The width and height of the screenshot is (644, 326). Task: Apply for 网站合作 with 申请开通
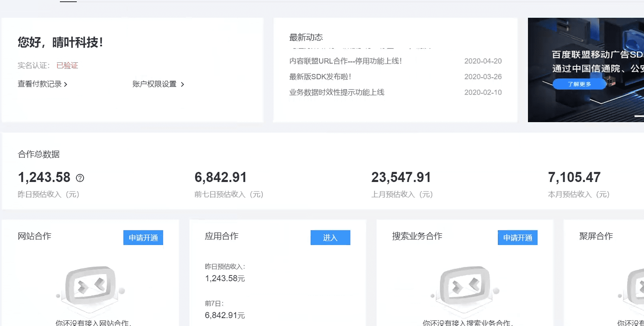143,238
